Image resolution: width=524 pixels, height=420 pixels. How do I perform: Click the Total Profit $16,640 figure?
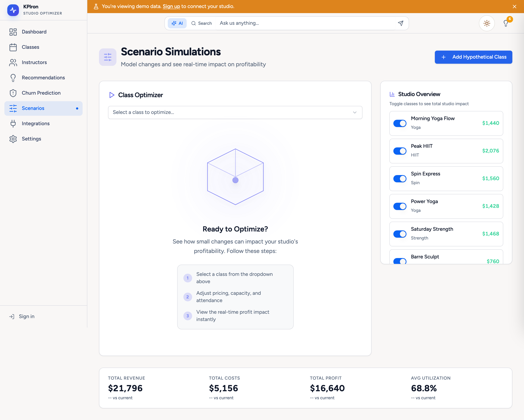tap(327, 388)
